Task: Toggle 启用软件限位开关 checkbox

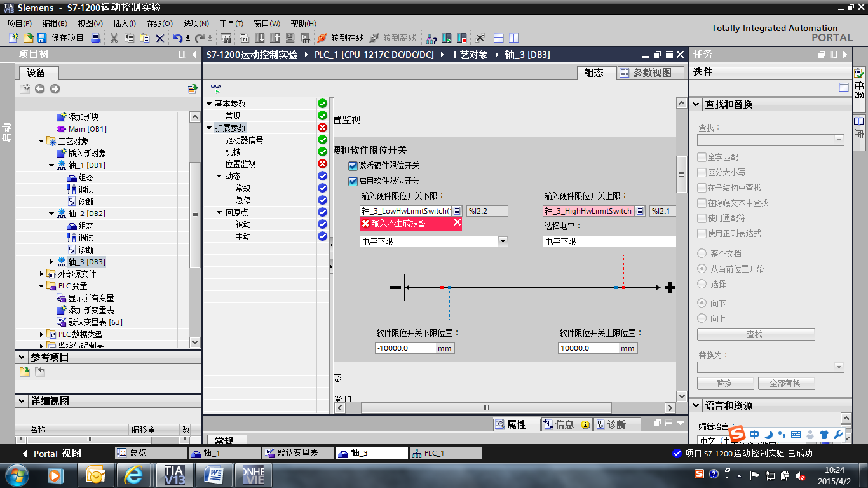Action: click(353, 181)
